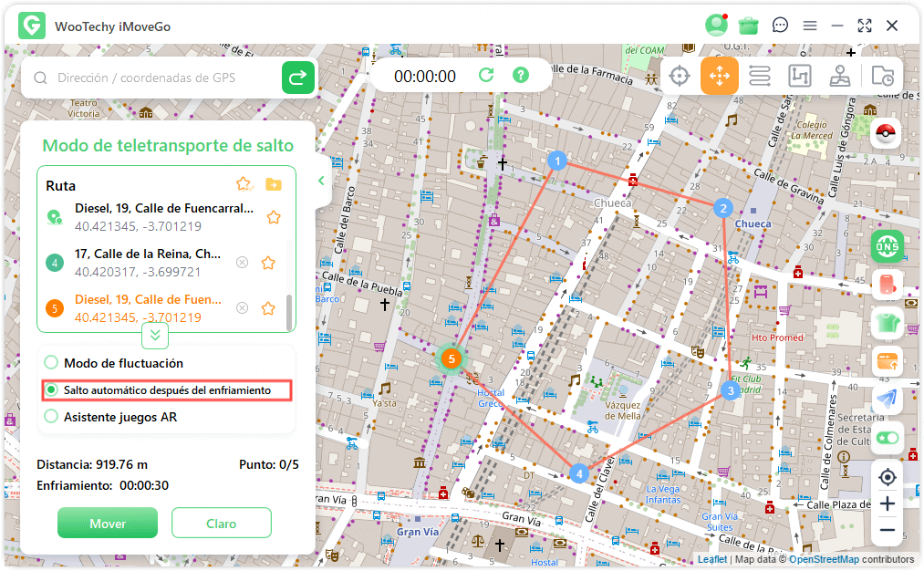Select the multi-spot route mode icon

coord(799,76)
